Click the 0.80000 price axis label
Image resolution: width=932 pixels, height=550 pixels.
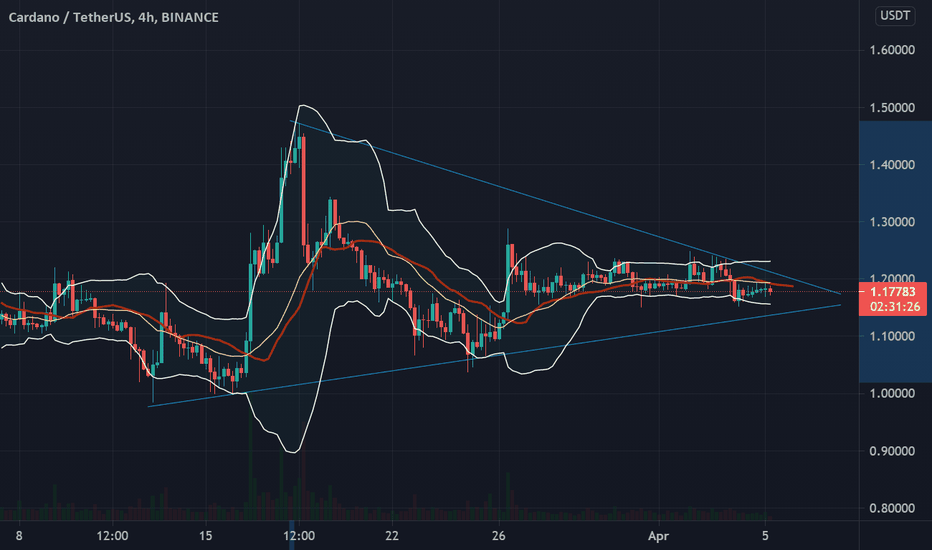point(892,508)
